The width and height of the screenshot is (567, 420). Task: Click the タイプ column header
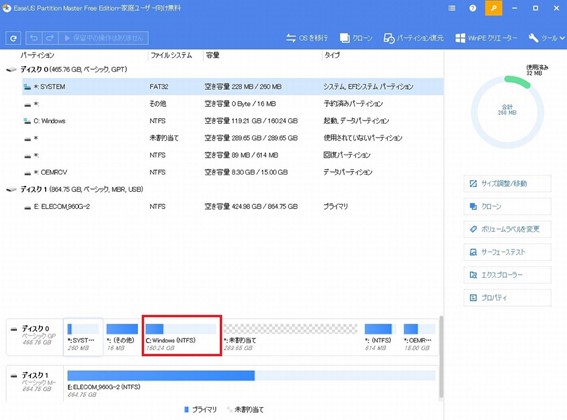click(332, 55)
